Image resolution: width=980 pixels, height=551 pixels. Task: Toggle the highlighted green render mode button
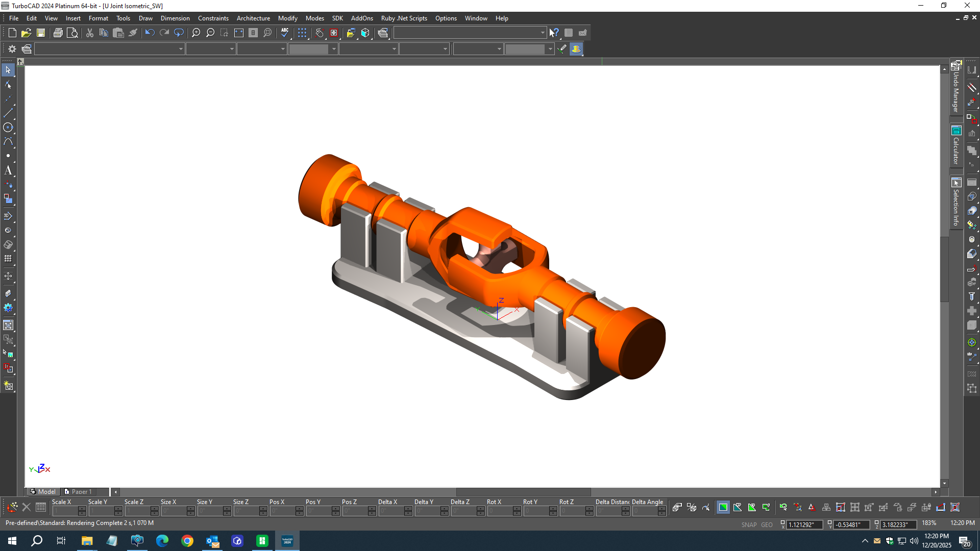click(x=723, y=507)
